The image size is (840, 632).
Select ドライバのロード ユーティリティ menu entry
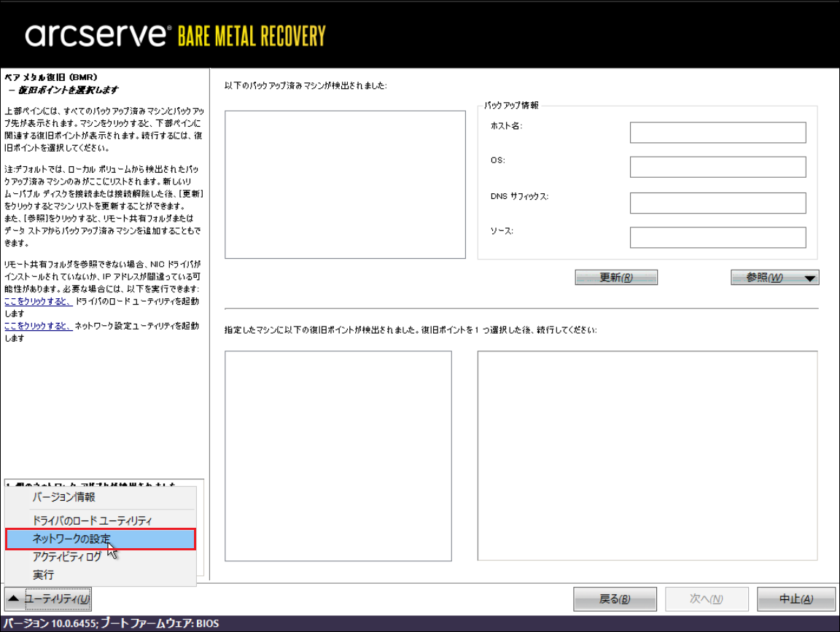(x=92, y=520)
